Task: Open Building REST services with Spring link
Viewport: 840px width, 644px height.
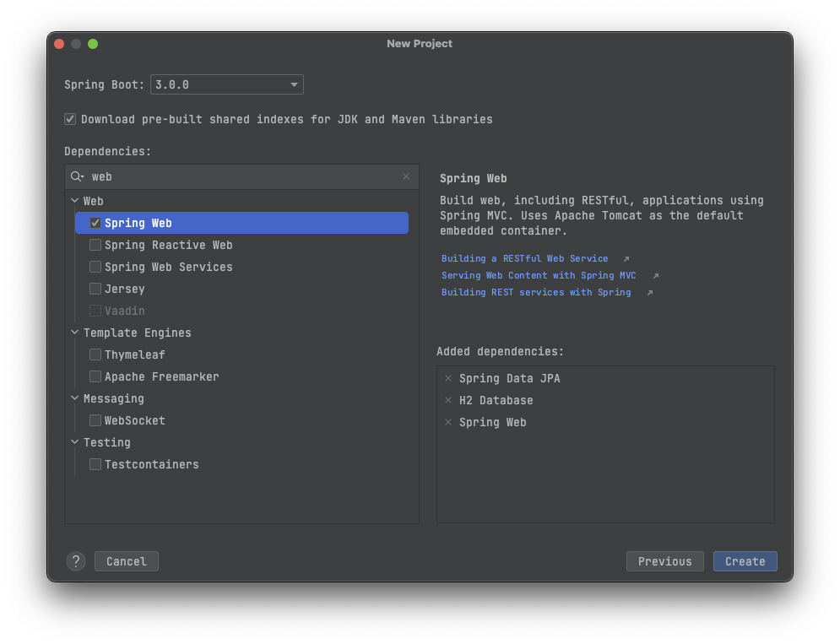Action: click(x=536, y=293)
